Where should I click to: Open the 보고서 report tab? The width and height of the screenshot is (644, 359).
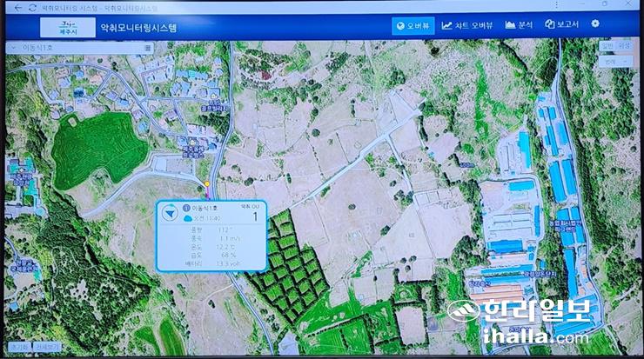[x=562, y=25]
